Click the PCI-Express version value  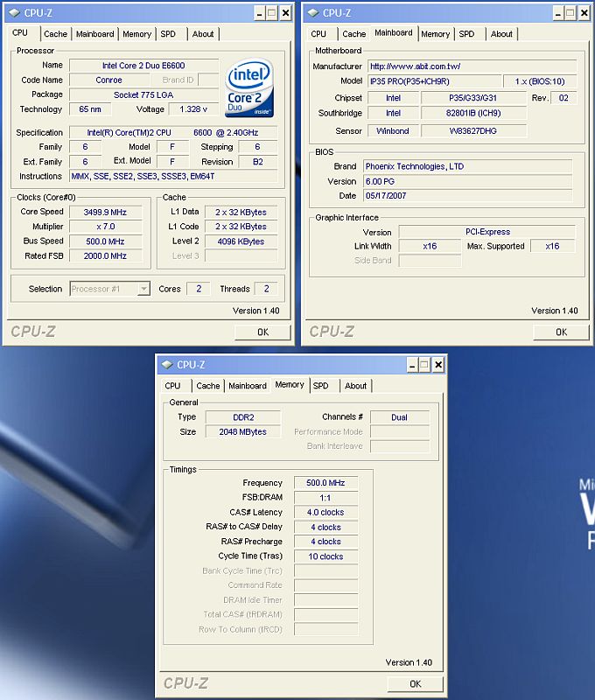[487, 232]
